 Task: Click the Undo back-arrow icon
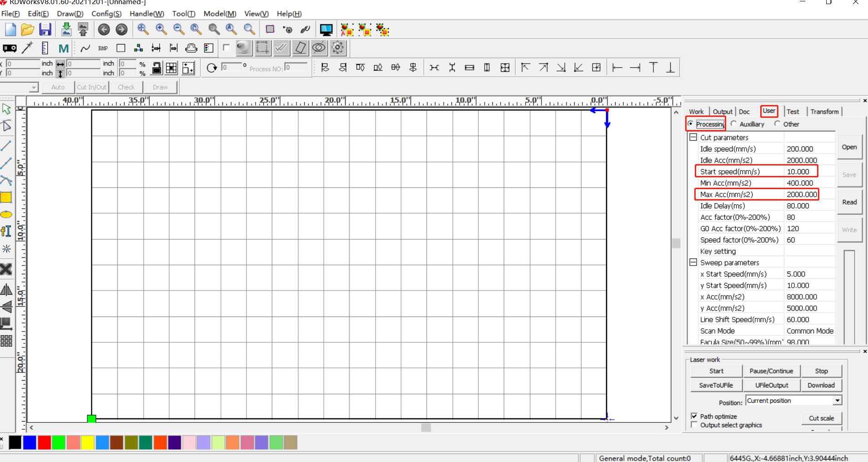coord(104,30)
